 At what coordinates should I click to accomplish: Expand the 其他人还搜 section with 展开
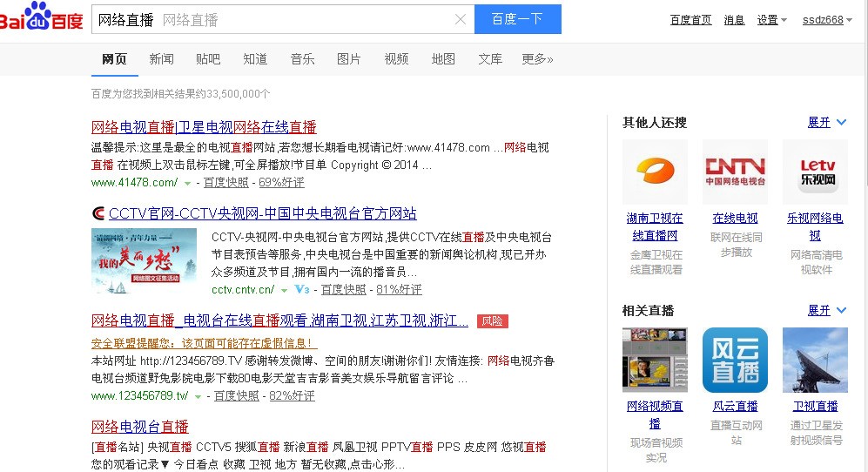(x=819, y=123)
